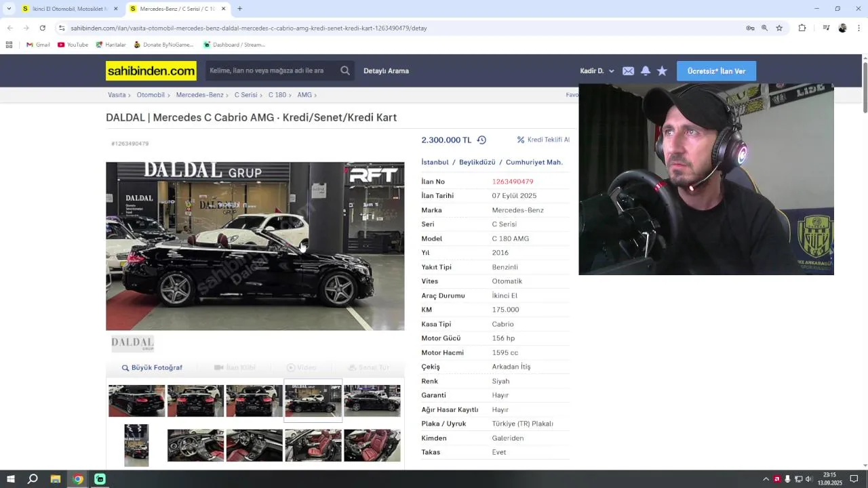The image size is (868, 488).
Task: Click Kredi Teklifi Al link
Action: (543, 140)
